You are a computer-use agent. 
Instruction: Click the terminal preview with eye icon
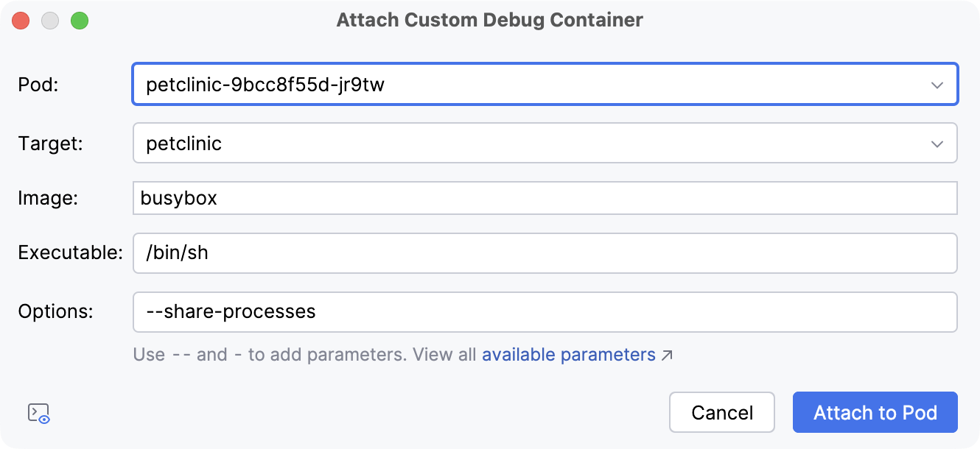(38, 412)
